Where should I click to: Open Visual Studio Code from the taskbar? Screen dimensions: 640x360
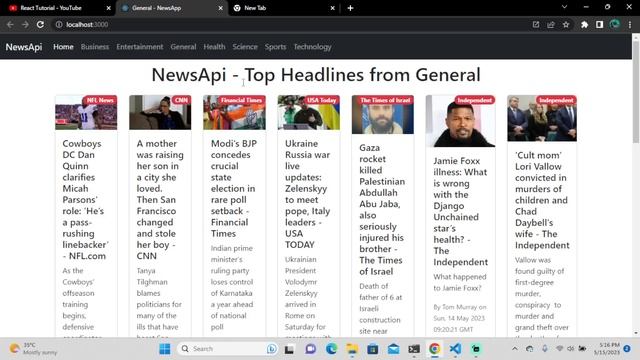pos(455,349)
